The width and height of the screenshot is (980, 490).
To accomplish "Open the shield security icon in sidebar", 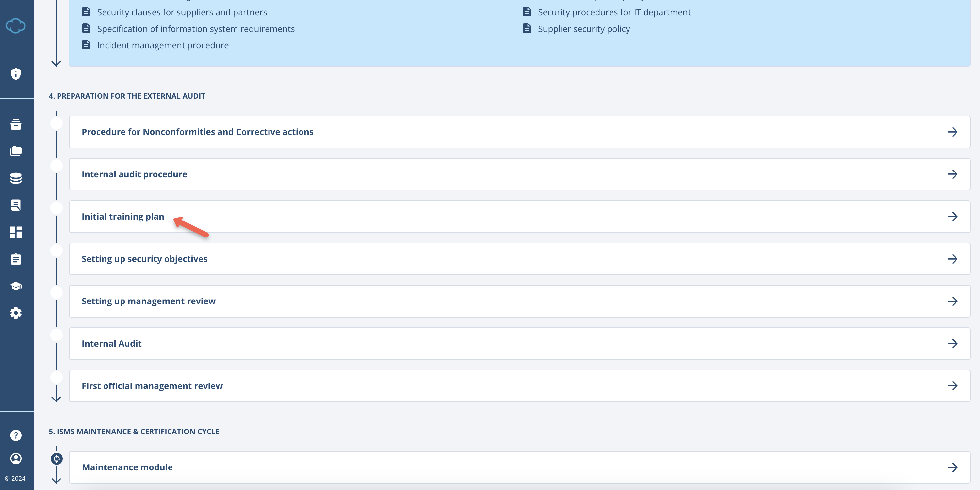I will 16,74.
